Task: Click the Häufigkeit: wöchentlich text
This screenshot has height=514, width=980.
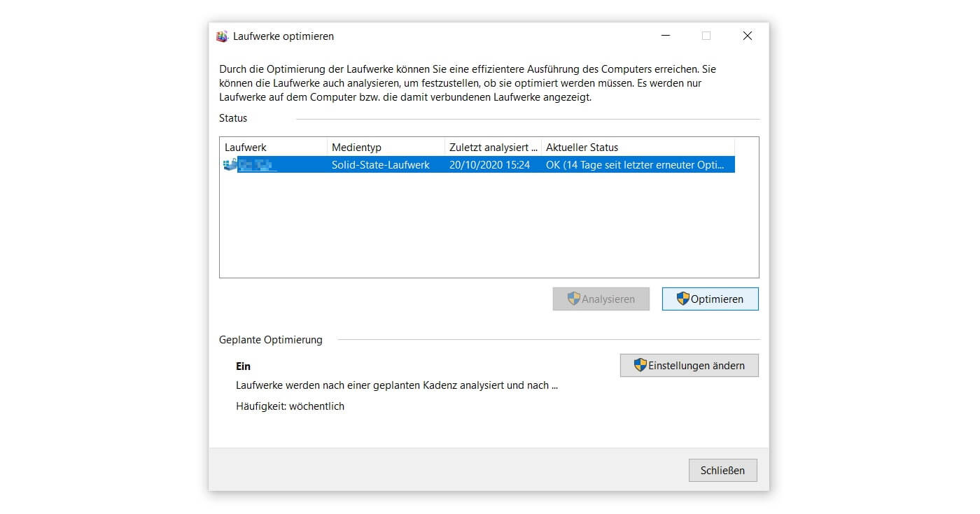Action: pos(289,406)
